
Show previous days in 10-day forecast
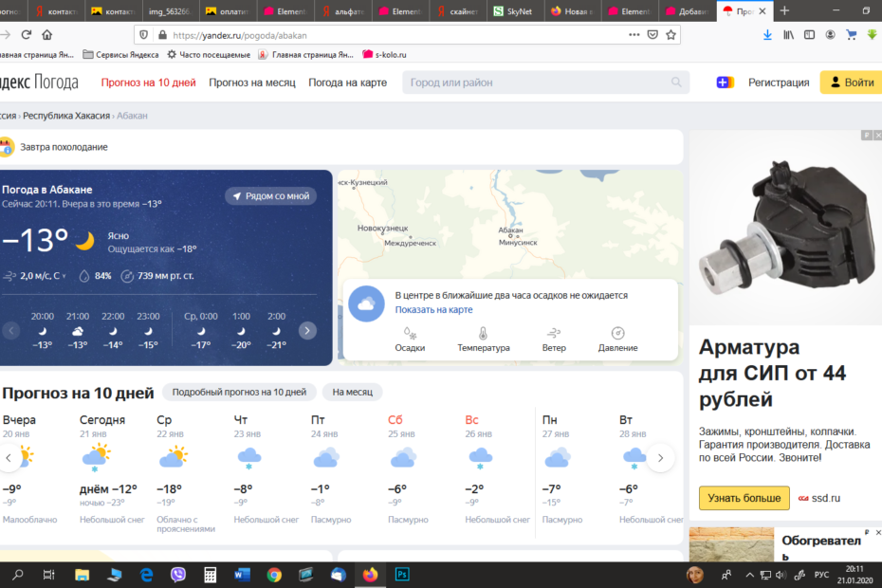(x=9, y=458)
